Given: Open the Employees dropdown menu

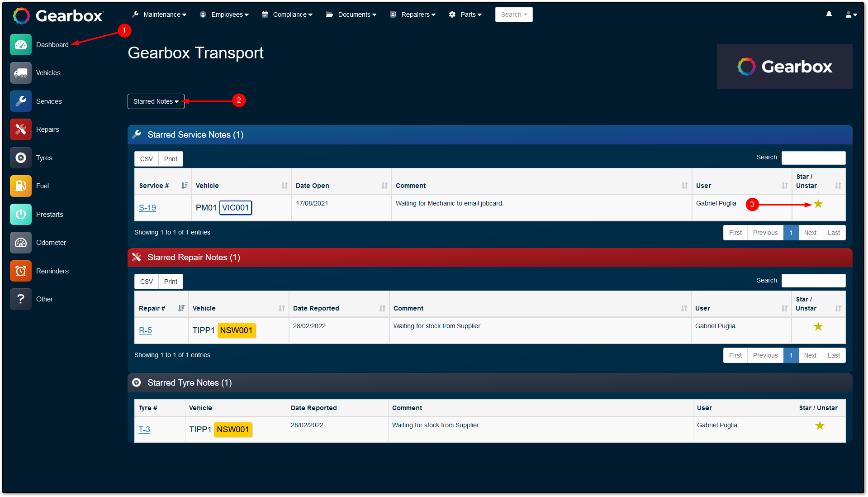Looking at the screenshot, I should (224, 14).
